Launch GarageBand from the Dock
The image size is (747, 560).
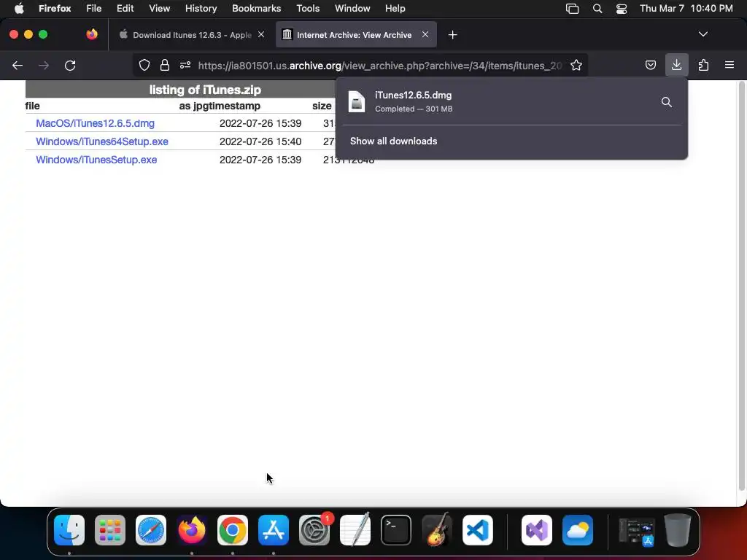437,530
